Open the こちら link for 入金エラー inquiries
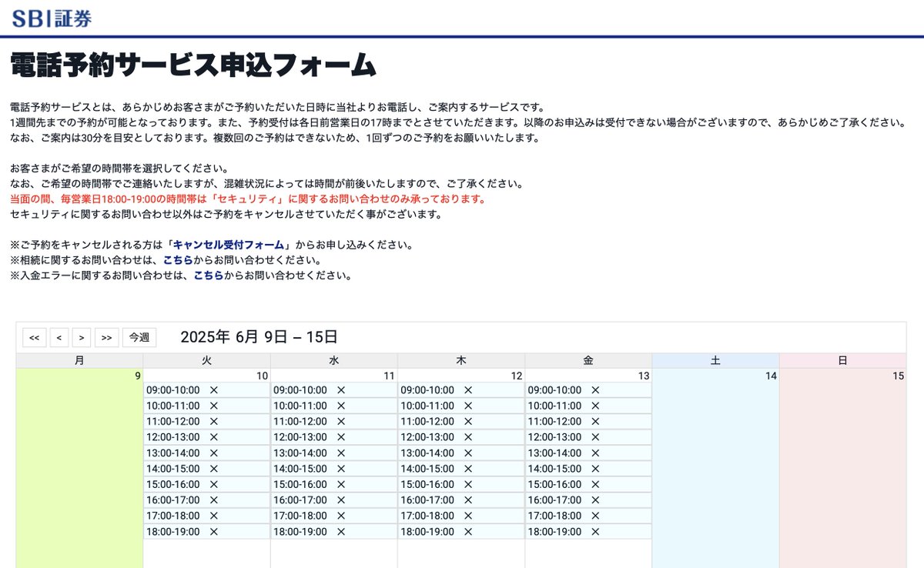This screenshot has height=568, width=924. coord(209,276)
